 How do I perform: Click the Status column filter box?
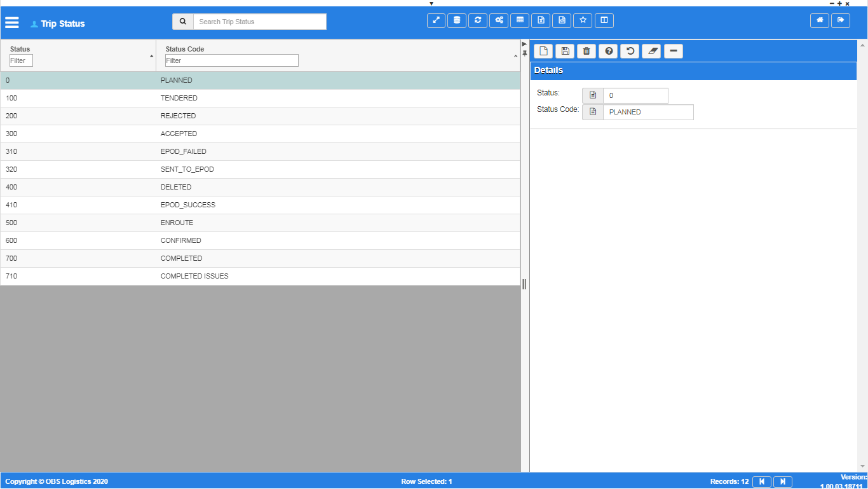coord(21,60)
